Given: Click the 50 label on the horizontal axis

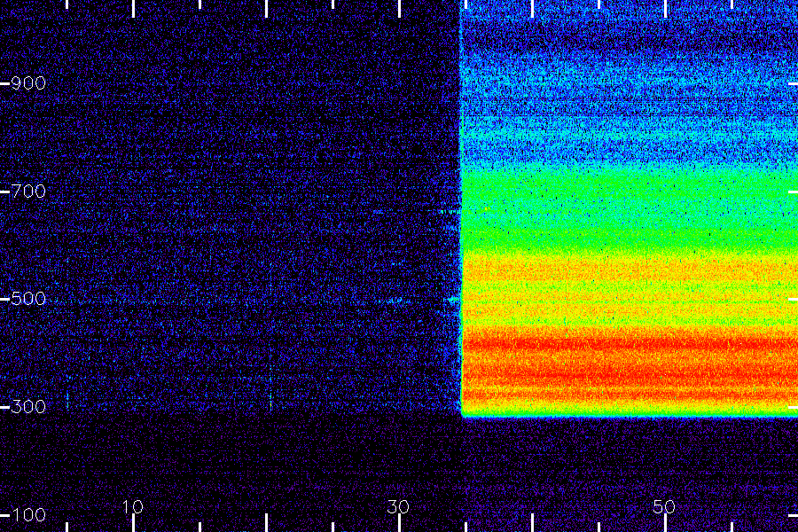Looking at the screenshot, I should pyautogui.click(x=665, y=506).
